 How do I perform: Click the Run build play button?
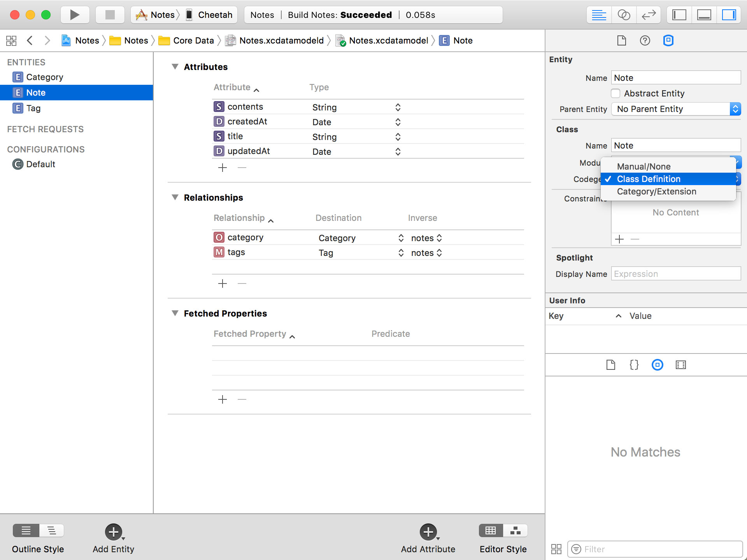(x=75, y=15)
